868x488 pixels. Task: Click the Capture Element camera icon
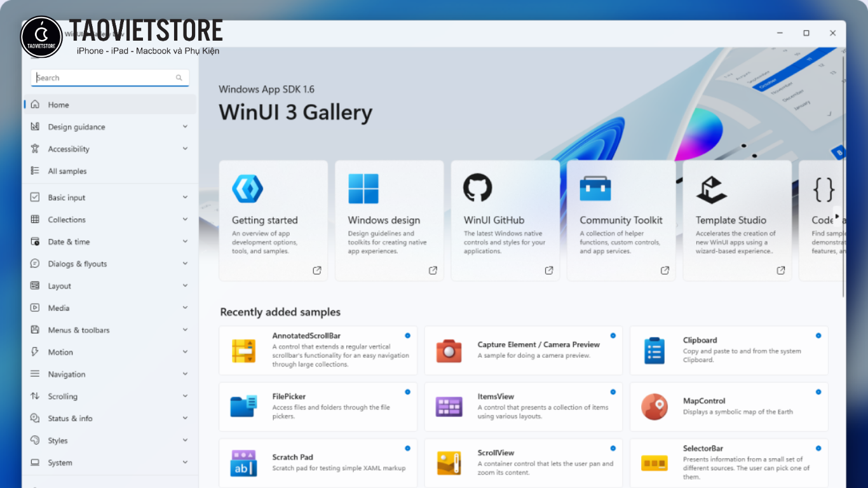[449, 351]
